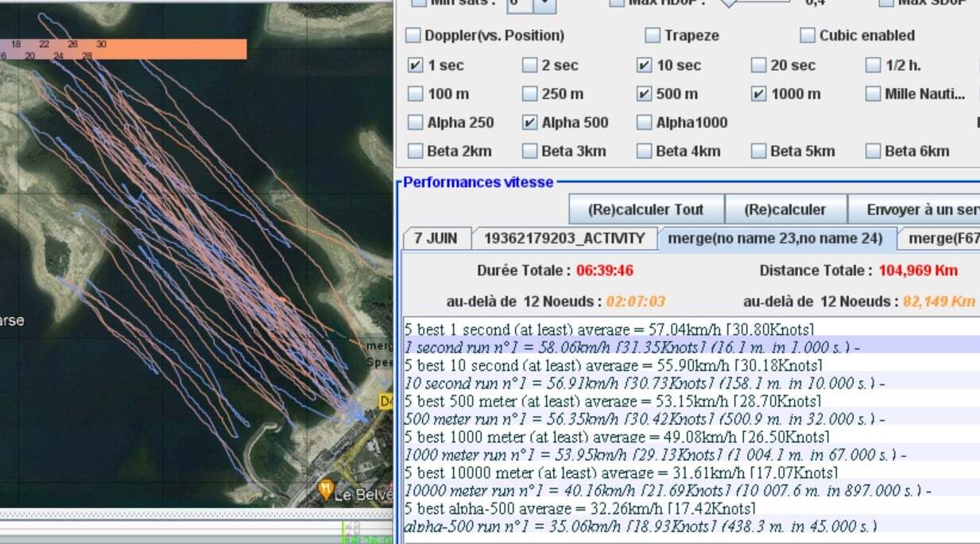Click the Durée Totale value 06:39:46
The height and width of the screenshot is (544, 980).
point(605,270)
